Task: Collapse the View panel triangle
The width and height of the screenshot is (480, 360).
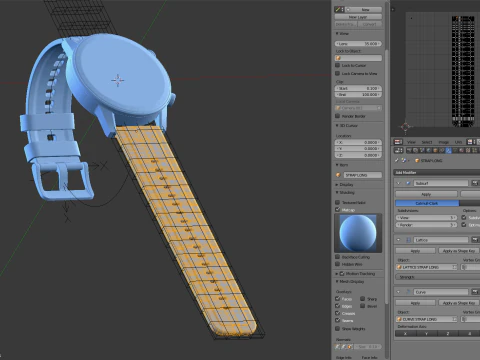Action: coord(337,33)
